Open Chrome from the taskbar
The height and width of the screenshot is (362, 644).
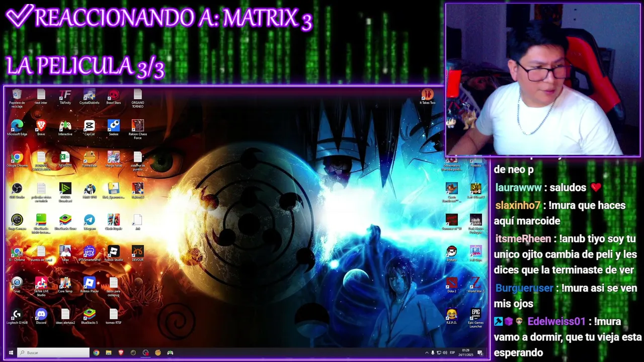96,352
